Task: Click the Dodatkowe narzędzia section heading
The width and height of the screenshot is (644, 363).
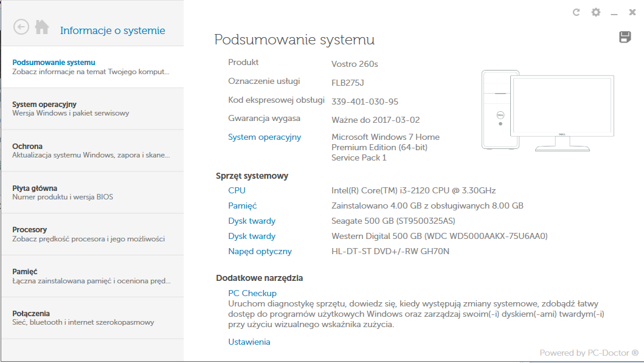Action: point(260,278)
